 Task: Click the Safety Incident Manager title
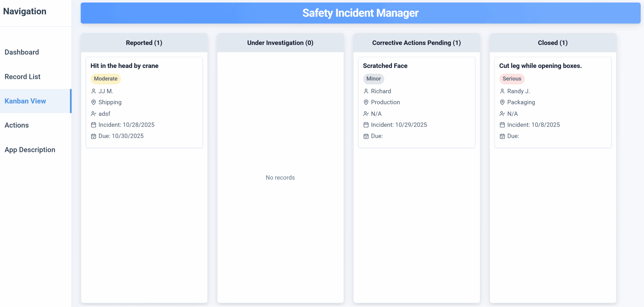tap(360, 13)
